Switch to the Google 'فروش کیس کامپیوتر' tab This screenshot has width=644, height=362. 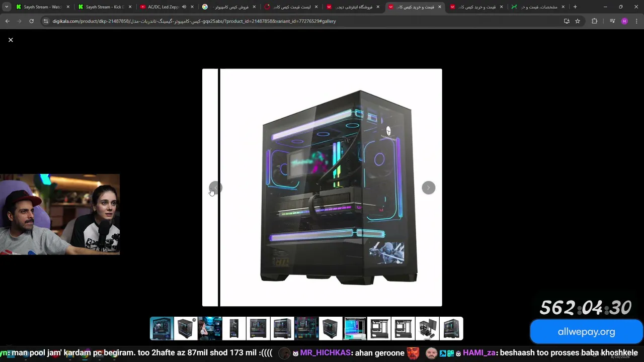click(229, 7)
